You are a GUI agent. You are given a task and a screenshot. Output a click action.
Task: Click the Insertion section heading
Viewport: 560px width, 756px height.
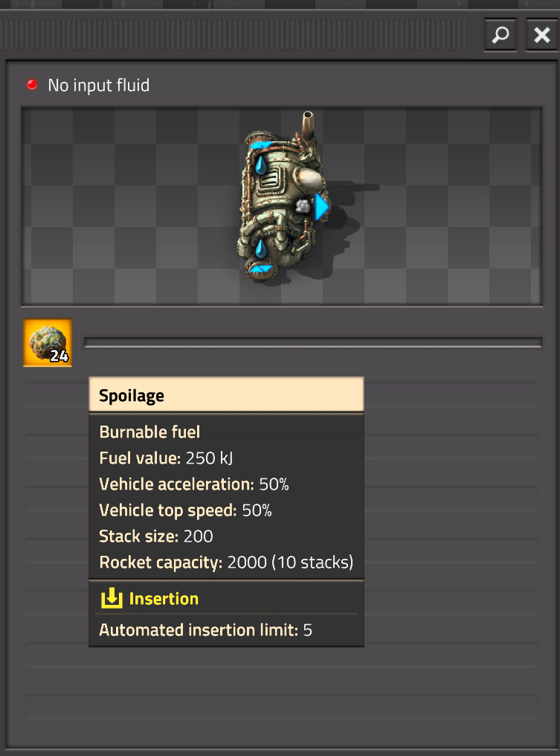[164, 599]
